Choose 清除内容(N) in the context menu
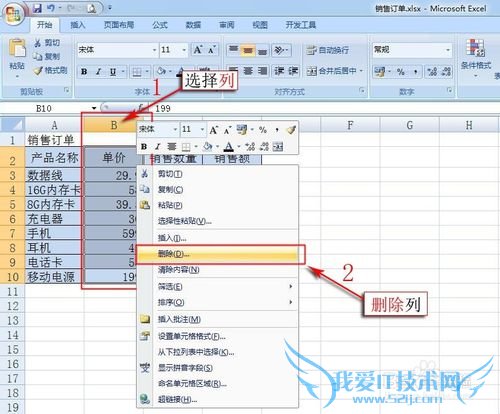This screenshot has width=500, height=414. [x=218, y=270]
